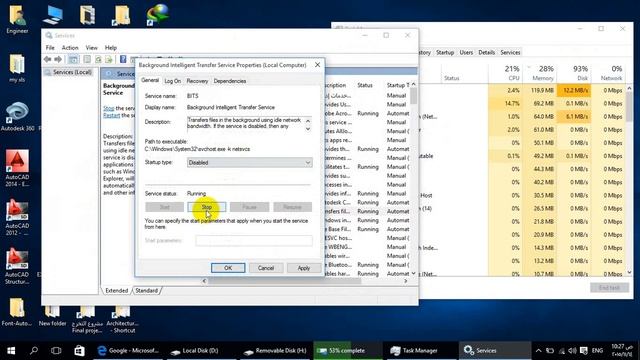
Task: Sort by CPU column in Task Manager
Action: coord(505,73)
